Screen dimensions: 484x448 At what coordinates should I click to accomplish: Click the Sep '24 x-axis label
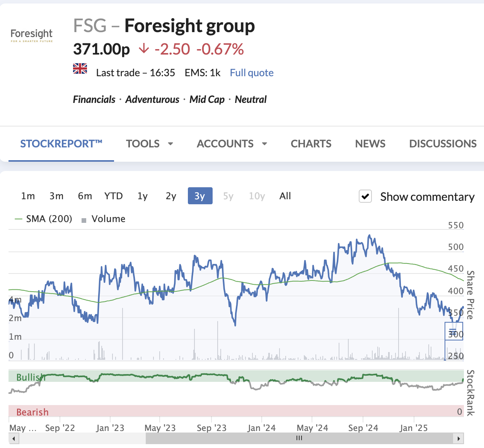363,428
